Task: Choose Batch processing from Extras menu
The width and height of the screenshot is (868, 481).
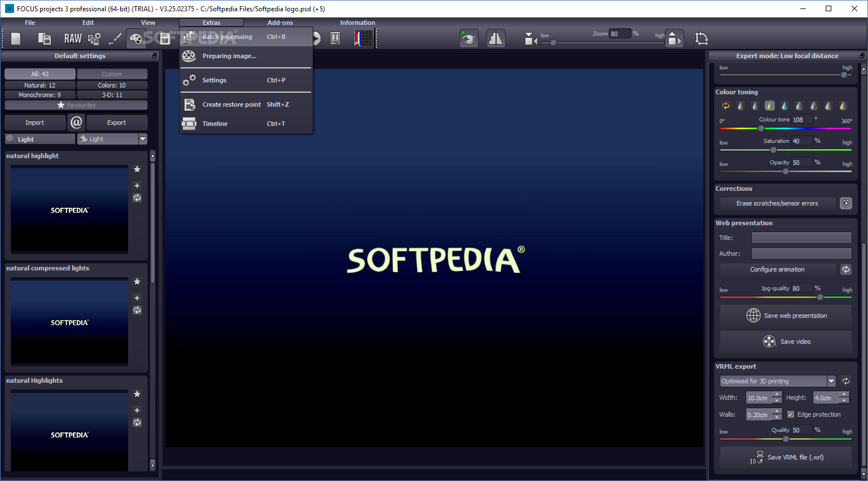Action: (246, 37)
